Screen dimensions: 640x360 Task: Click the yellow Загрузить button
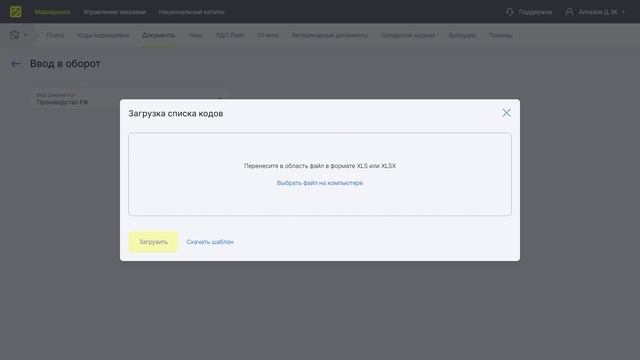[153, 242]
